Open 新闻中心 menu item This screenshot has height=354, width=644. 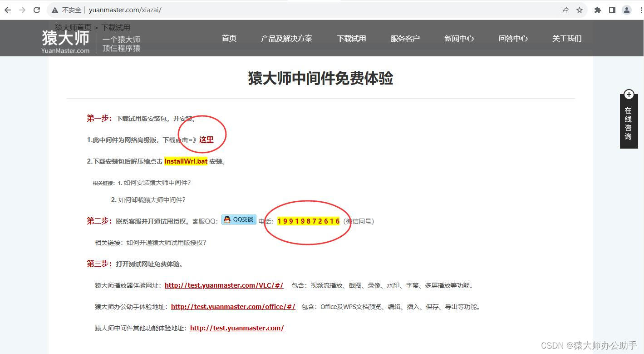pyautogui.click(x=459, y=39)
